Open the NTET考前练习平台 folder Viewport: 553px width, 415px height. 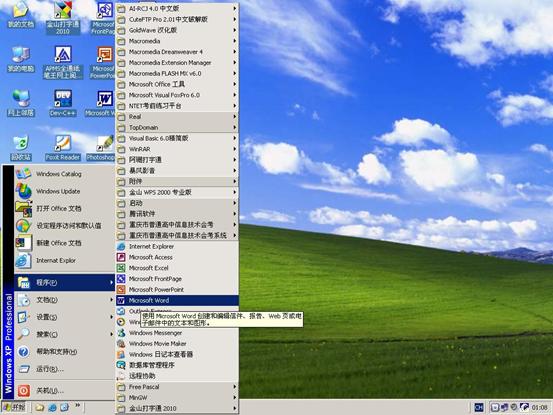click(x=177, y=106)
